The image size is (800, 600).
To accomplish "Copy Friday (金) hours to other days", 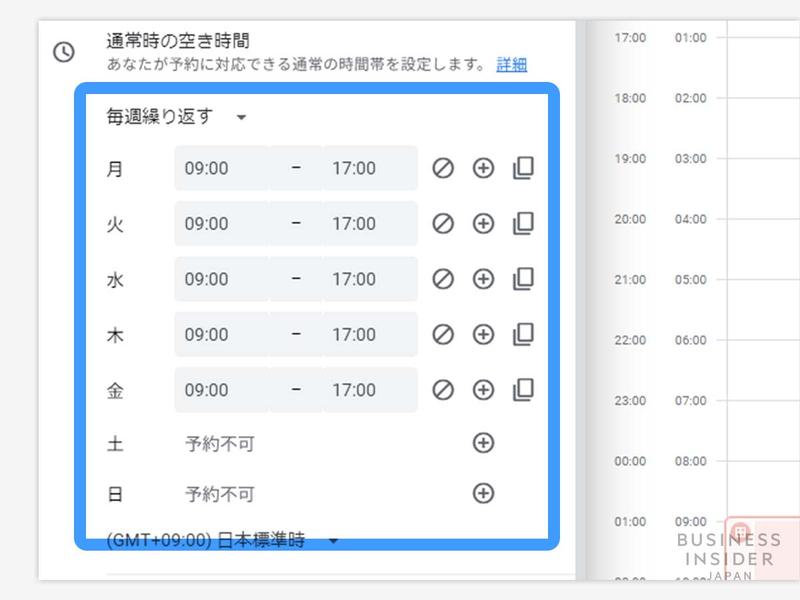I will (523, 390).
